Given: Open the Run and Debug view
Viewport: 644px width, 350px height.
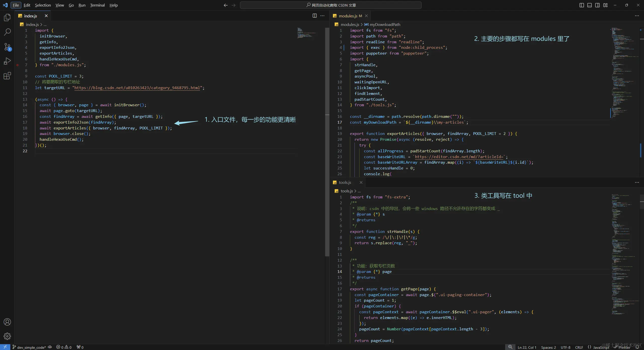Looking at the screenshot, I should [x=7, y=61].
